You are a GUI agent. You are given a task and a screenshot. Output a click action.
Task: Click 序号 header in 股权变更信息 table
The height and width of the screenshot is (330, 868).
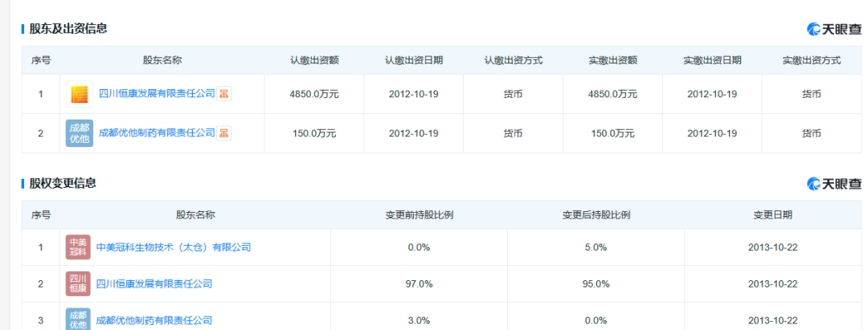[x=40, y=215]
